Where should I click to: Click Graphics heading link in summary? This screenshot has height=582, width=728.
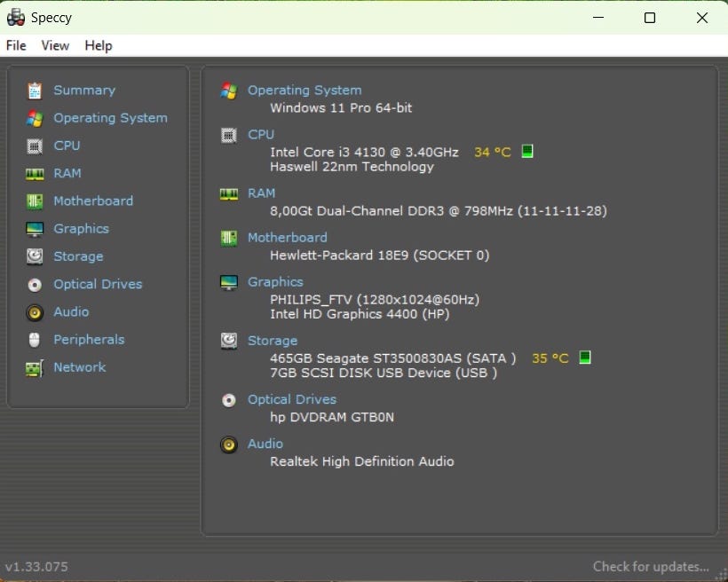[275, 282]
